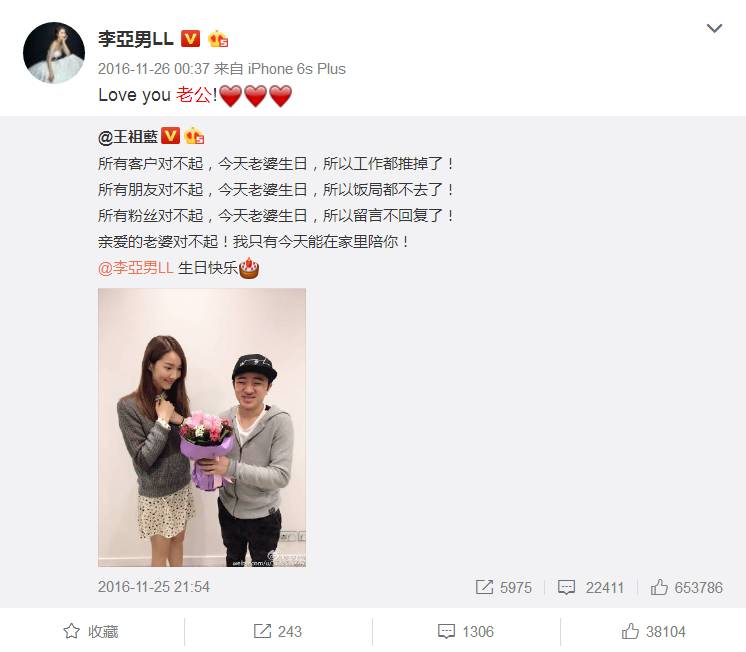Click the membership crown badge beside 李亞男LL
The image size is (746, 652).
point(218,39)
